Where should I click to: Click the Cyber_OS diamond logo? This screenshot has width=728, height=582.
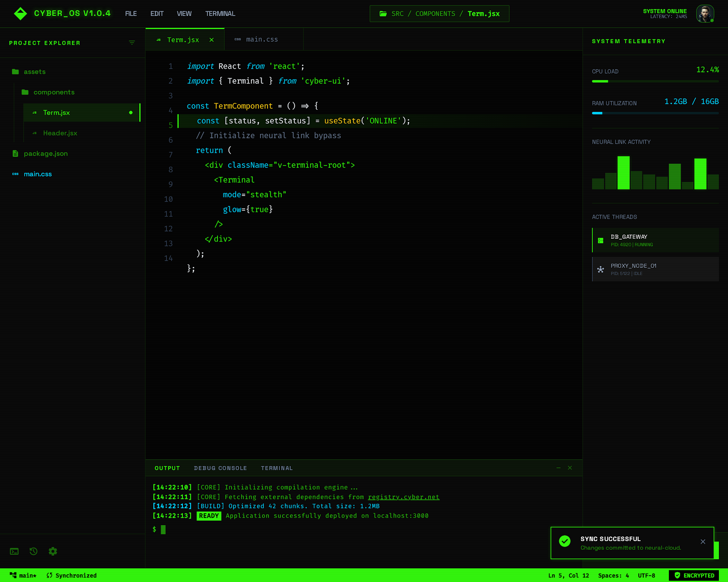pyautogui.click(x=20, y=14)
